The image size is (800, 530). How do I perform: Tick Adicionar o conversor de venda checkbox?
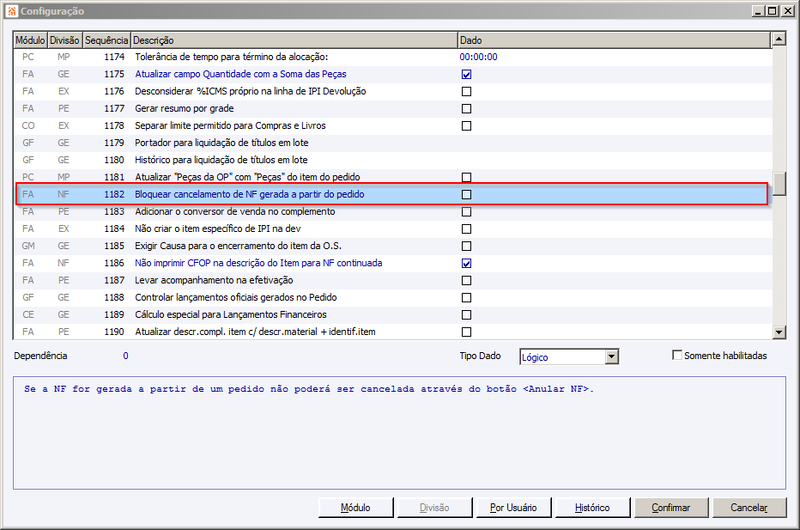466,212
